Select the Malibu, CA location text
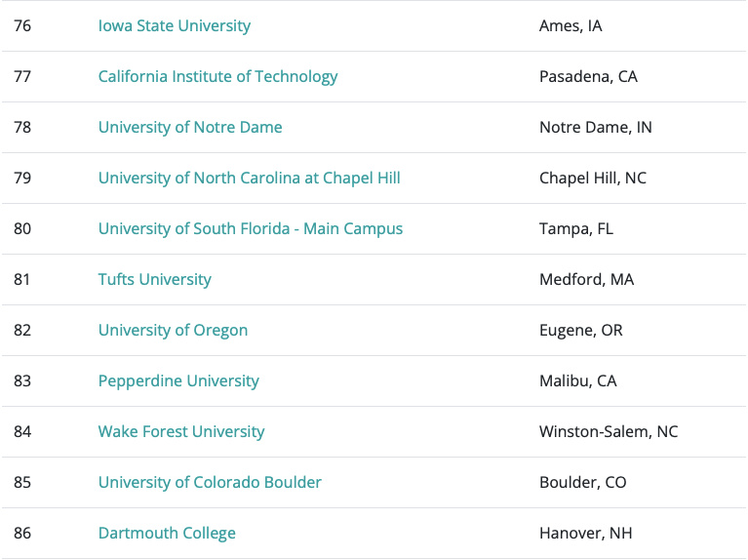The image size is (748, 560). (577, 381)
